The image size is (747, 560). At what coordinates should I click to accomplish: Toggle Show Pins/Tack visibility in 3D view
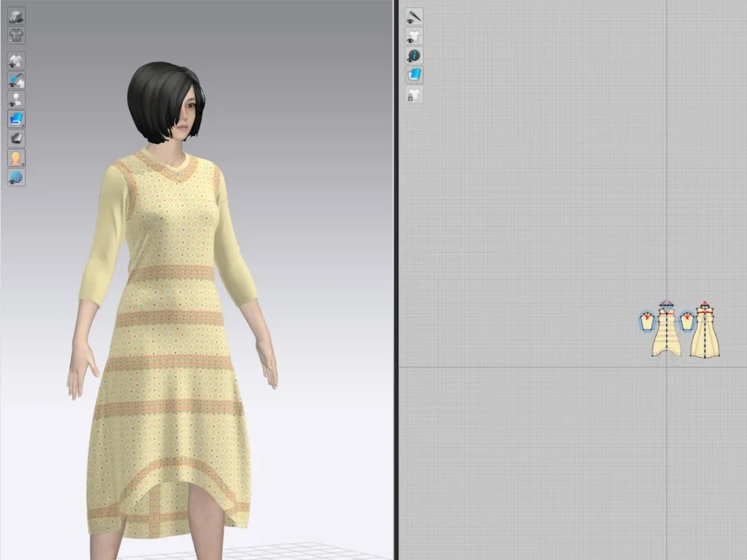tap(16, 81)
